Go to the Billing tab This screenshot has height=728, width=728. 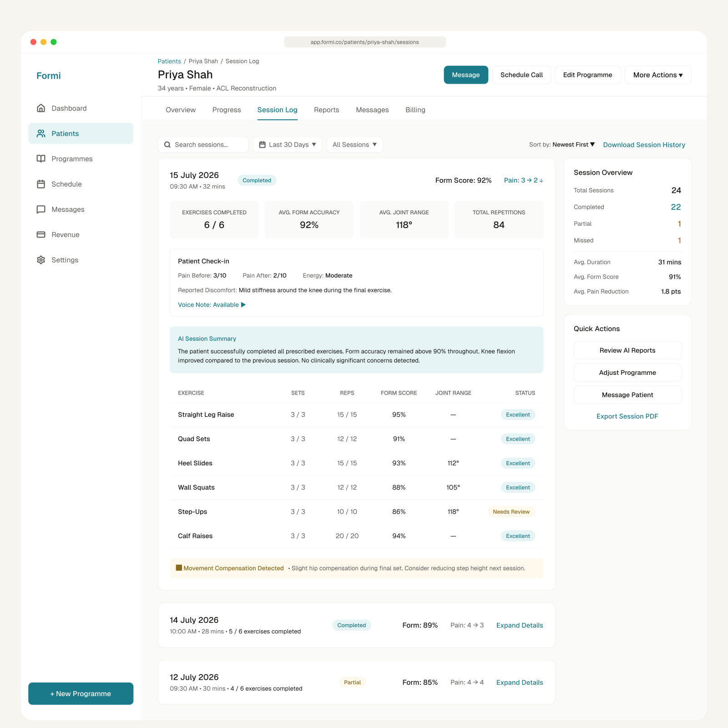[x=415, y=110]
